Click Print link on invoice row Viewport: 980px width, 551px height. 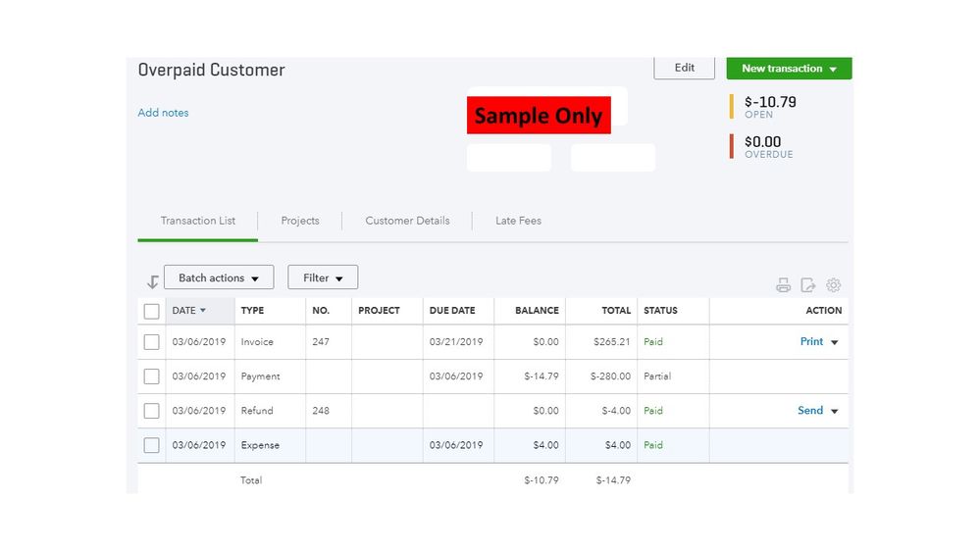[x=811, y=342]
